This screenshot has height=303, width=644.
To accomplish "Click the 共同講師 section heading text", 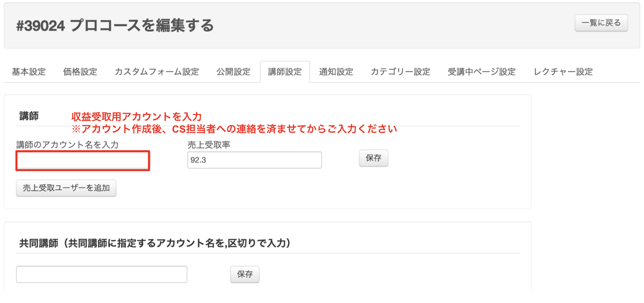I will click(155, 243).
